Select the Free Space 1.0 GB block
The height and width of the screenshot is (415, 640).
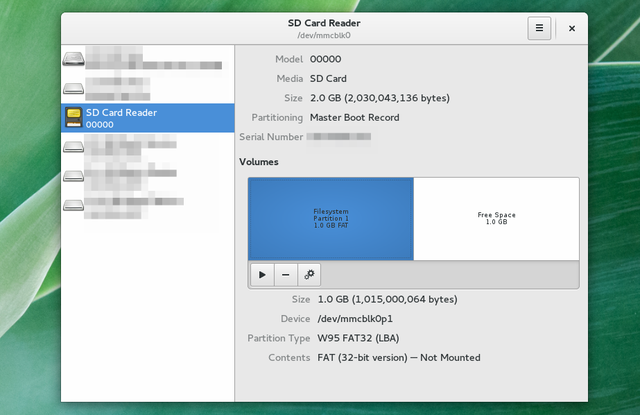click(x=496, y=219)
